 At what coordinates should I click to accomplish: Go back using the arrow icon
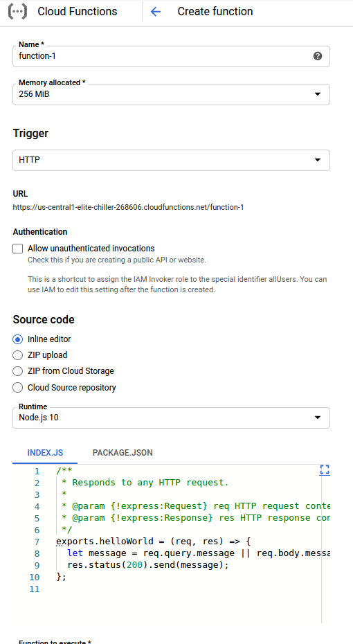156,12
